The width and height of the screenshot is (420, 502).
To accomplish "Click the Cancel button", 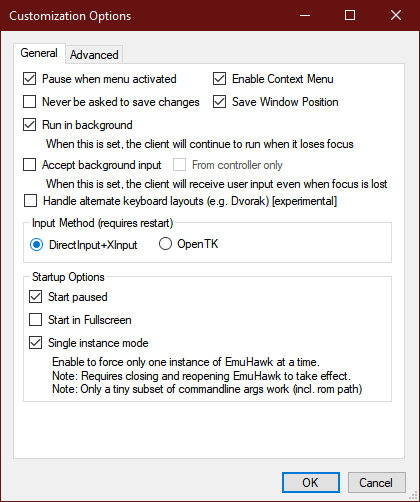I will click(x=376, y=482).
